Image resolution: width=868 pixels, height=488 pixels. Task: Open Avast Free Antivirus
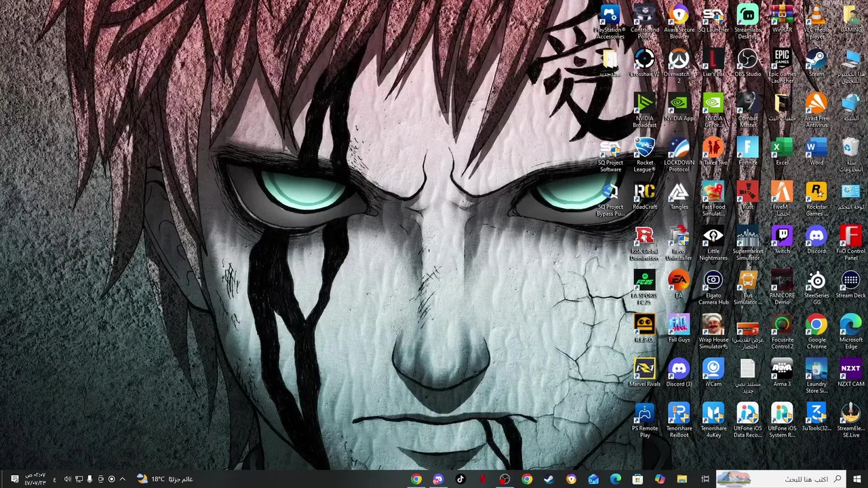(x=816, y=110)
